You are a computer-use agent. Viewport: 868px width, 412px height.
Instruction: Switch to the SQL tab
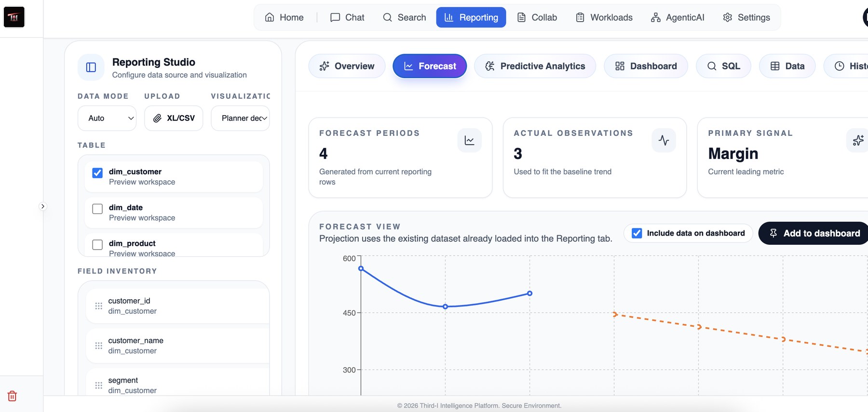point(723,66)
